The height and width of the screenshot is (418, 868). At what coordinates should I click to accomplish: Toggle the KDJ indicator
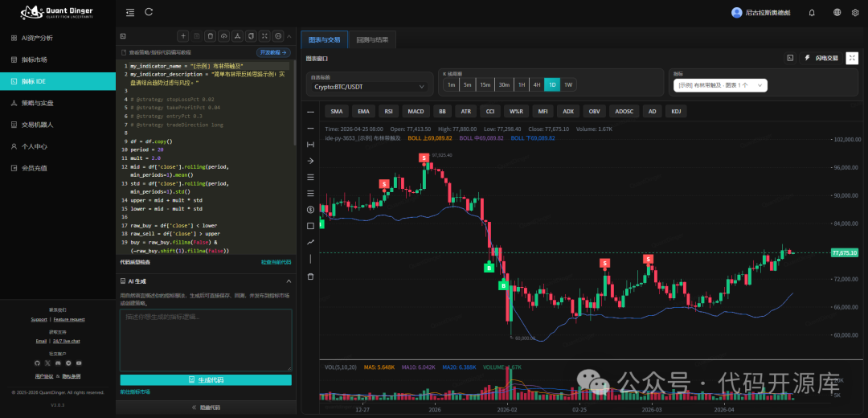pos(676,111)
